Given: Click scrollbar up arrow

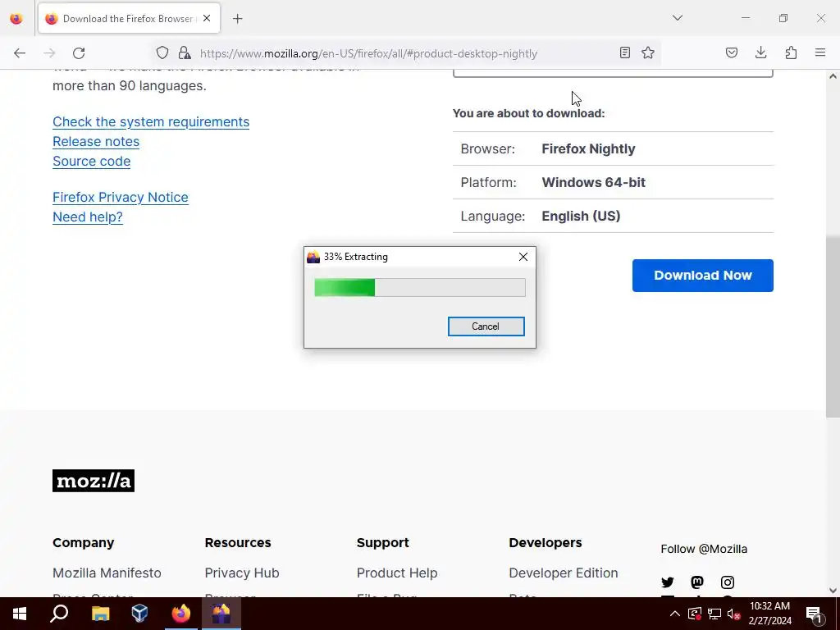Looking at the screenshot, I should (x=833, y=76).
